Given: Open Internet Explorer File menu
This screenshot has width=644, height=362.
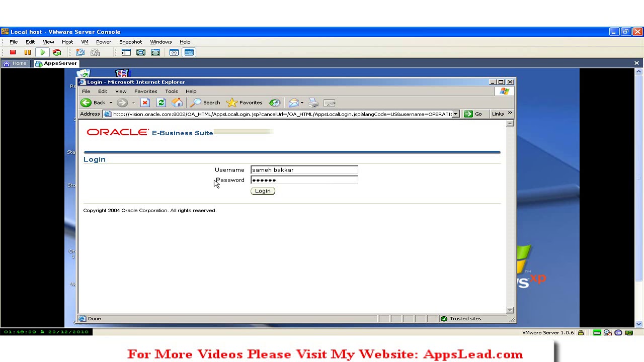Looking at the screenshot, I should (x=86, y=92).
